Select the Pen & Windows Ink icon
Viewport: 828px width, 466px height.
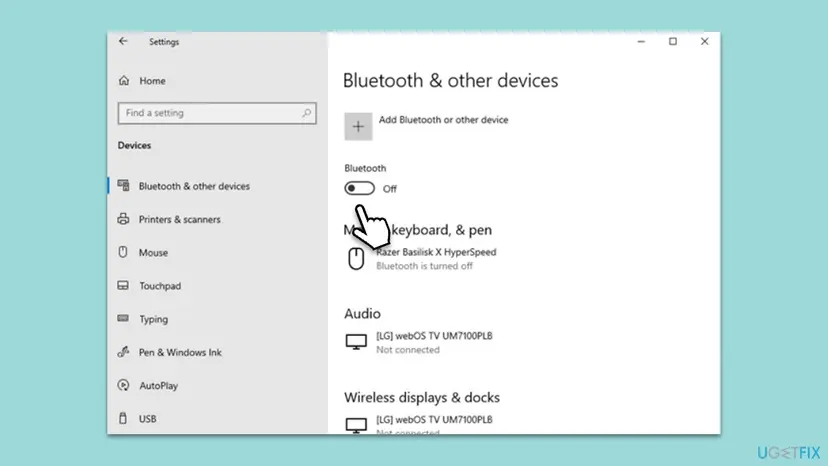tap(123, 352)
